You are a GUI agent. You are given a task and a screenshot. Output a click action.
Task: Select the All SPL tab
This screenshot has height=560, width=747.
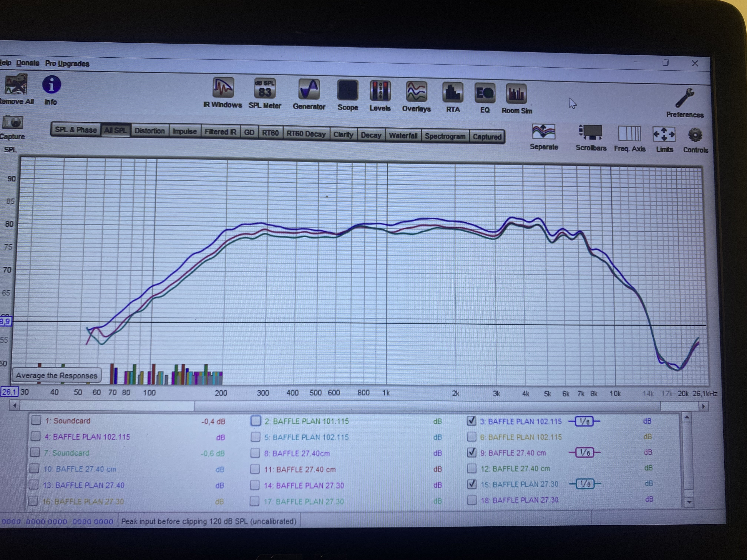click(x=115, y=130)
